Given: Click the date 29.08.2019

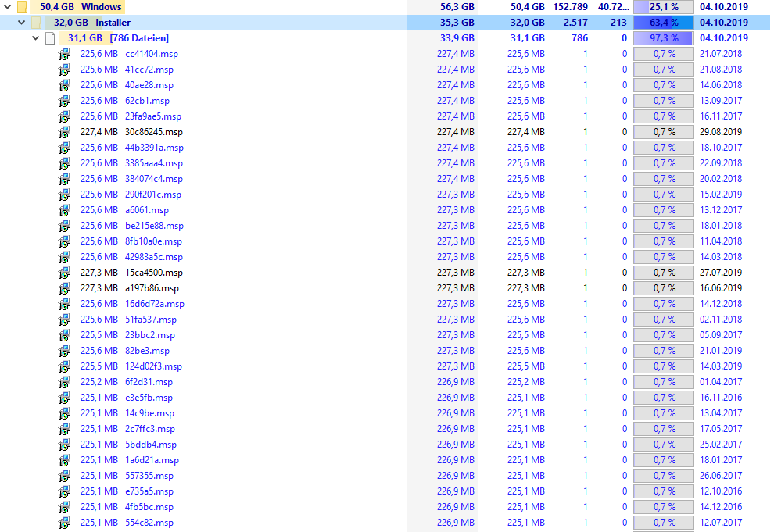Looking at the screenshot, I should pyautogui.click(x=721, y=132).
